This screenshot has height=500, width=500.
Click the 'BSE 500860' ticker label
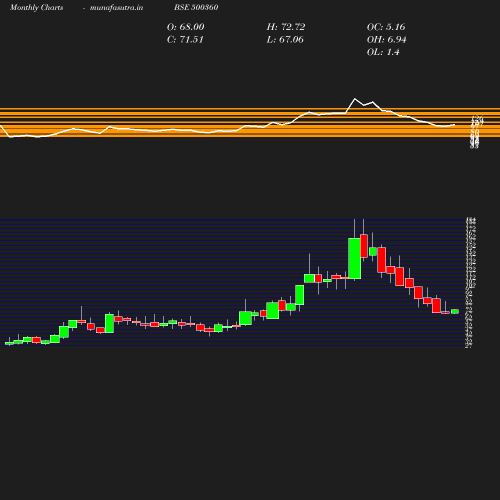tap(196, 7)
